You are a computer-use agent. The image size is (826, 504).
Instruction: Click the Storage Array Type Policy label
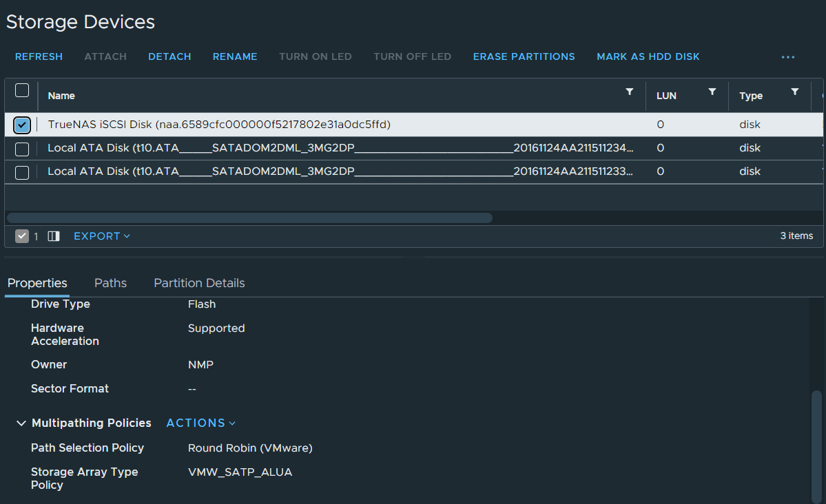pyautogui.click(x=84, y=479)
